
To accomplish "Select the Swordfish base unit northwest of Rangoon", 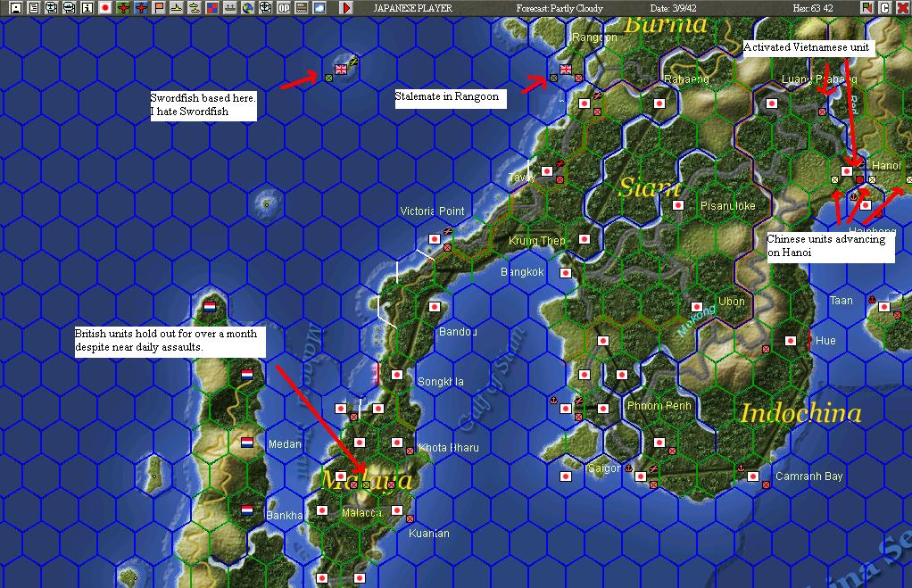I will point(342,69).
